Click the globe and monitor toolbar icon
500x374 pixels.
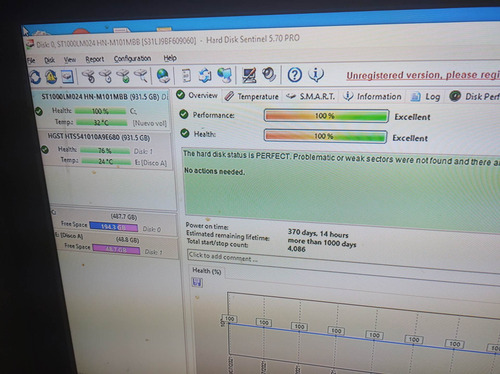224,75
